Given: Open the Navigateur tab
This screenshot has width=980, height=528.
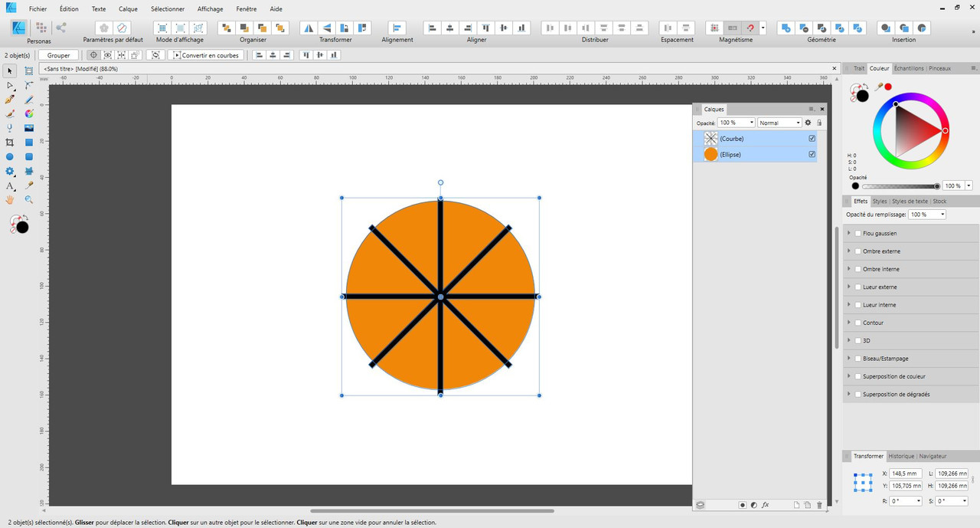Looking at the screenshot, I should point(934,456).
